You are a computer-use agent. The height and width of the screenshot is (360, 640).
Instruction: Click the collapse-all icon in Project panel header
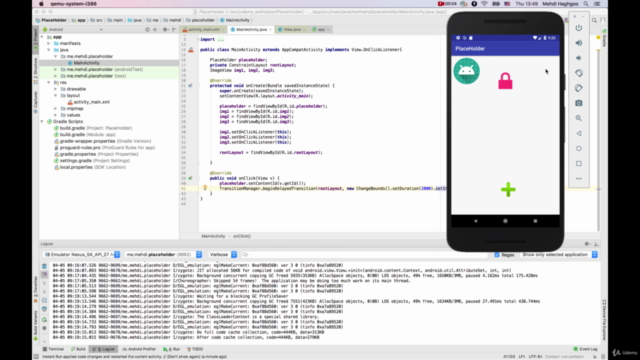click(x=155, y=29)
